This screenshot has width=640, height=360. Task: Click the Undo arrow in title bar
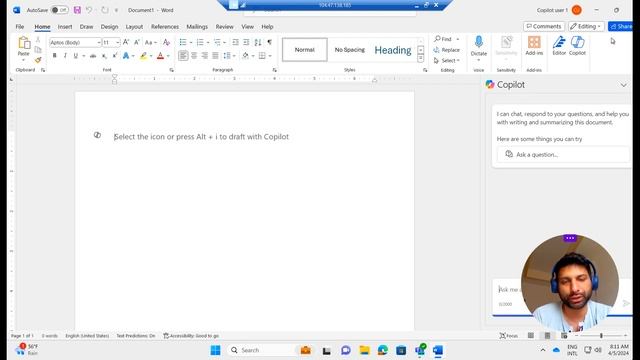[x=89, y=10]
